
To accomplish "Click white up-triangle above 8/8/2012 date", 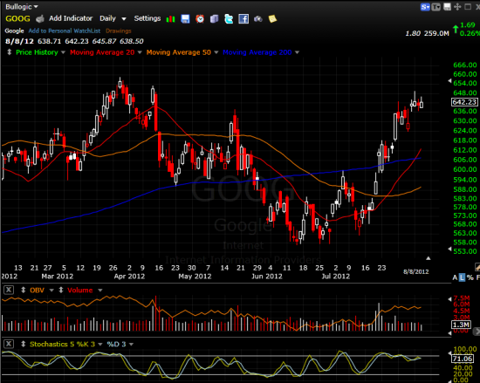I will (x=428, y=258).
